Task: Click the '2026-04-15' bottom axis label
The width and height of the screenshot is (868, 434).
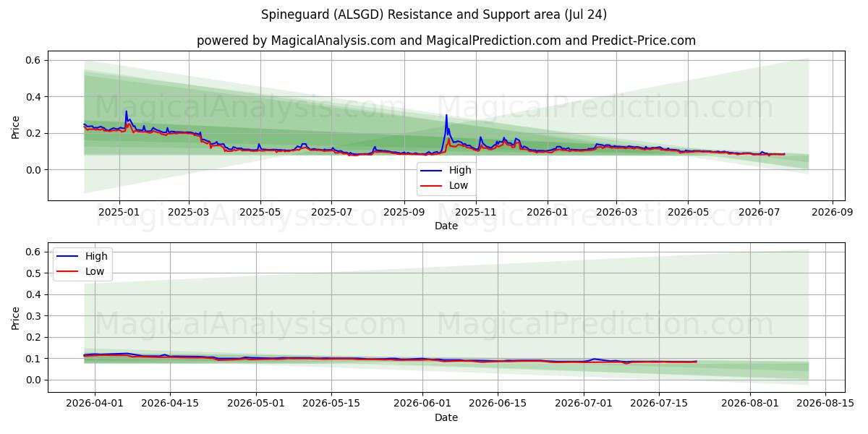Action: click(170, 404)
